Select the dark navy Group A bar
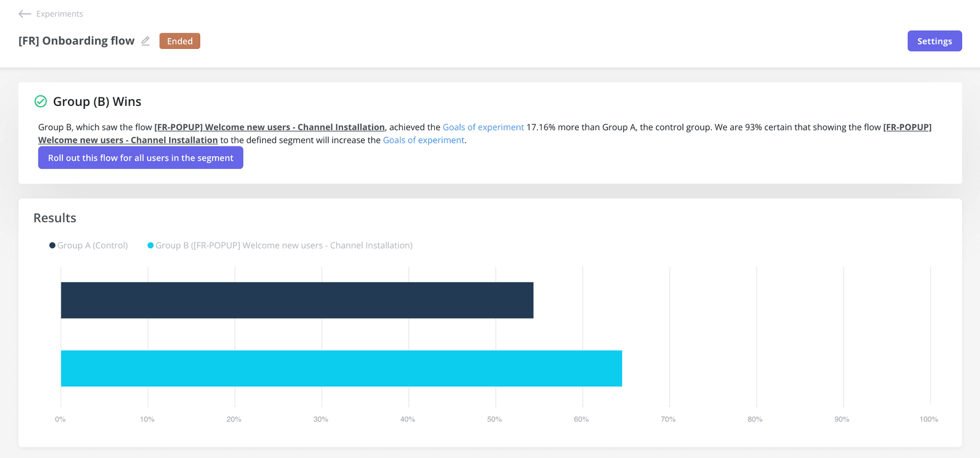 coord(297,300)
